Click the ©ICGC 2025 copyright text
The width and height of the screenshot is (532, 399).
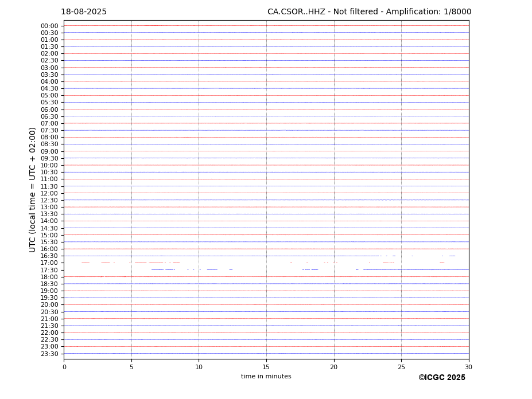pyautogui.click(x=442, y=378)
